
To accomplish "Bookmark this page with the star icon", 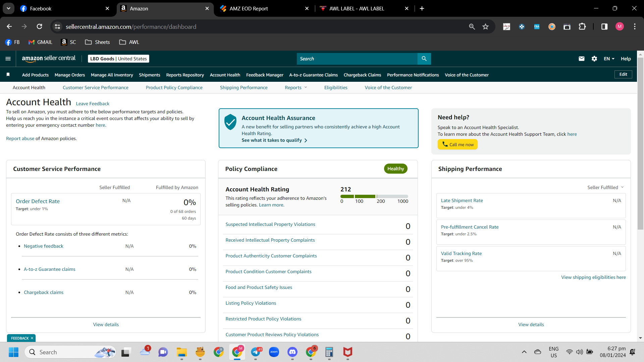I will [x=485, y=26].
